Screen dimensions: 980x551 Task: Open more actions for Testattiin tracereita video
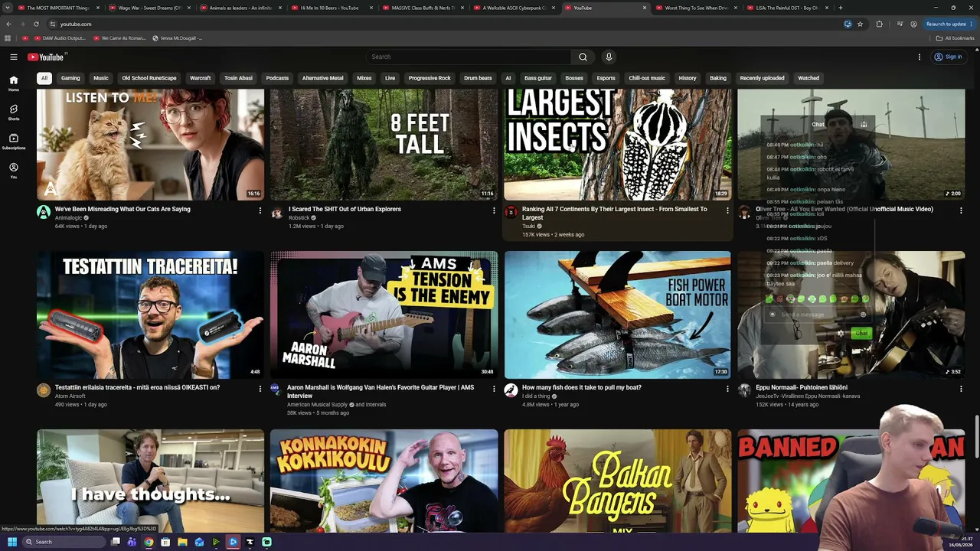pos(260,388)
